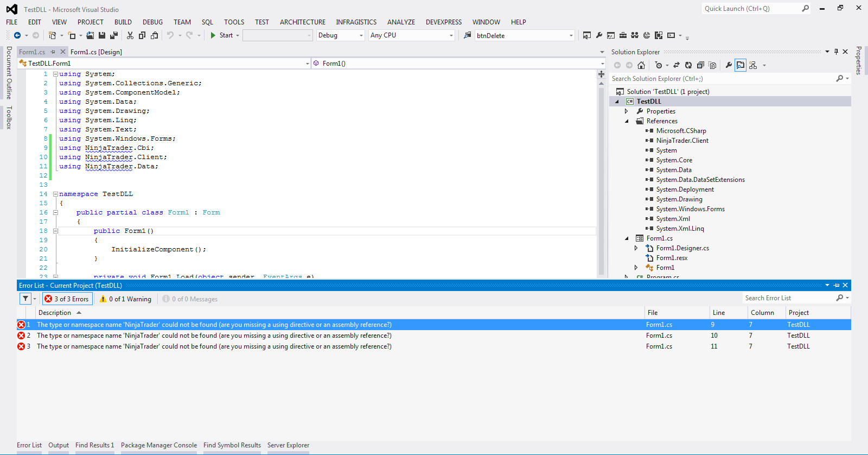Open the Server Explorer tab

(288, 445)
